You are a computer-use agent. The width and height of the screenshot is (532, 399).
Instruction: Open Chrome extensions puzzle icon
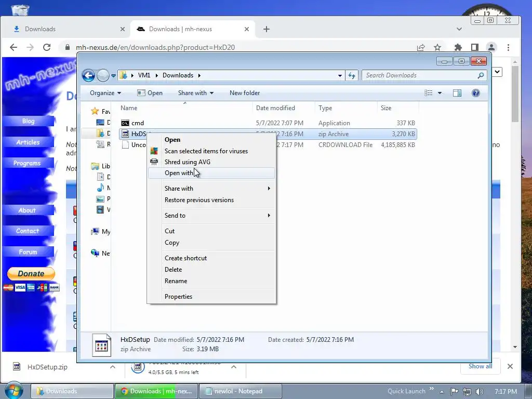458,47
